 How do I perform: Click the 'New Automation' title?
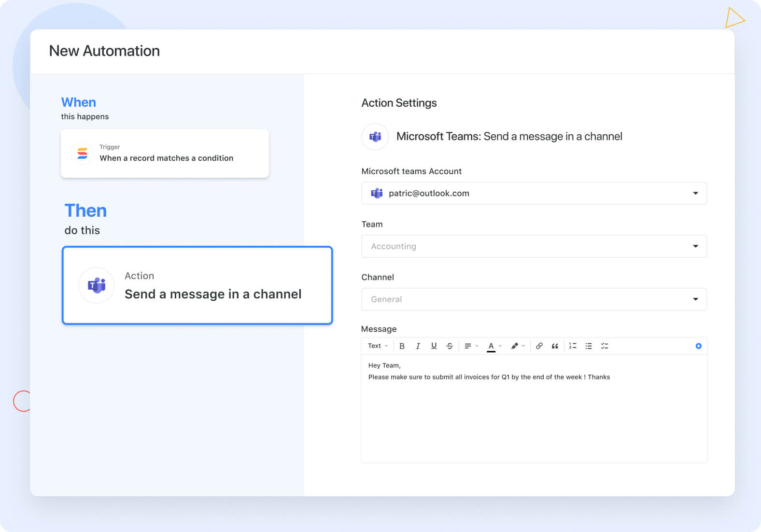click(104, 51)
